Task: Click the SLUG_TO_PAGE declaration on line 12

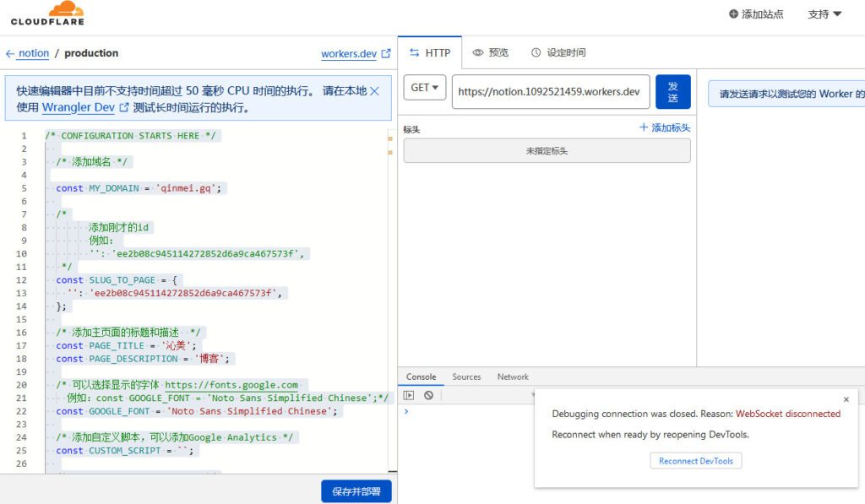Action: (117, 280)
